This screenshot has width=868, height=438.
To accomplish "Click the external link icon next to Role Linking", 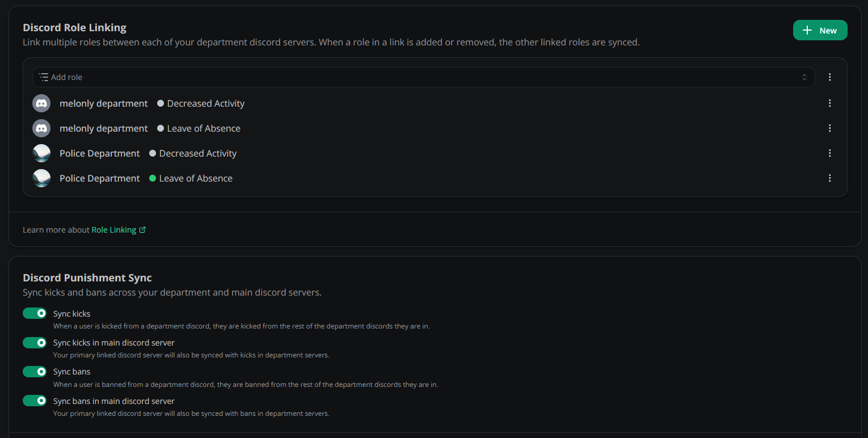I will pos(143,230).
